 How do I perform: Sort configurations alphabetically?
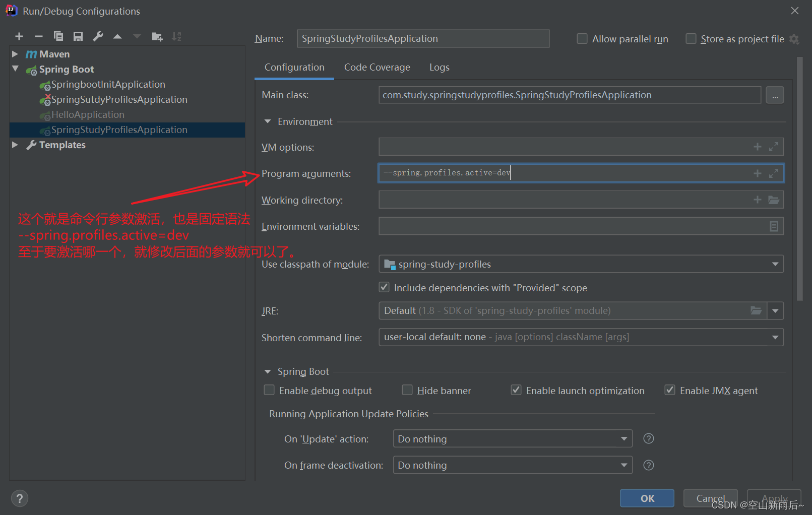click(176, 36)
